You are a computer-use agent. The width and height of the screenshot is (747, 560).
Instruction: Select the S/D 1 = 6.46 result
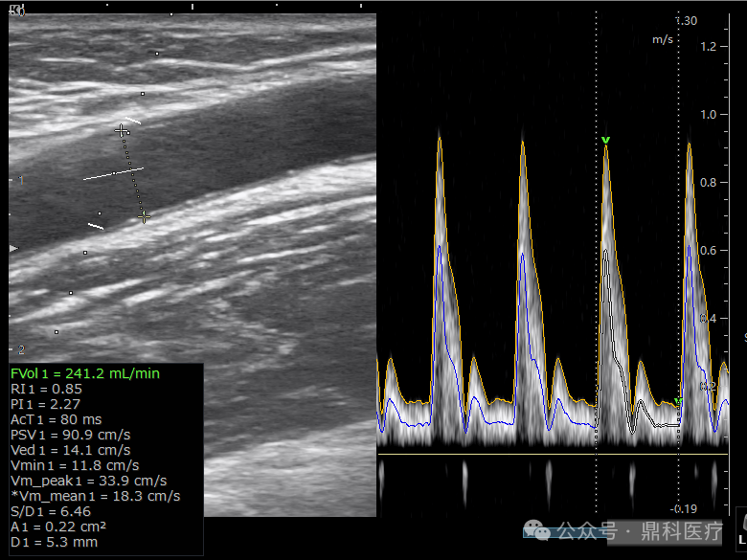point(51,511)
